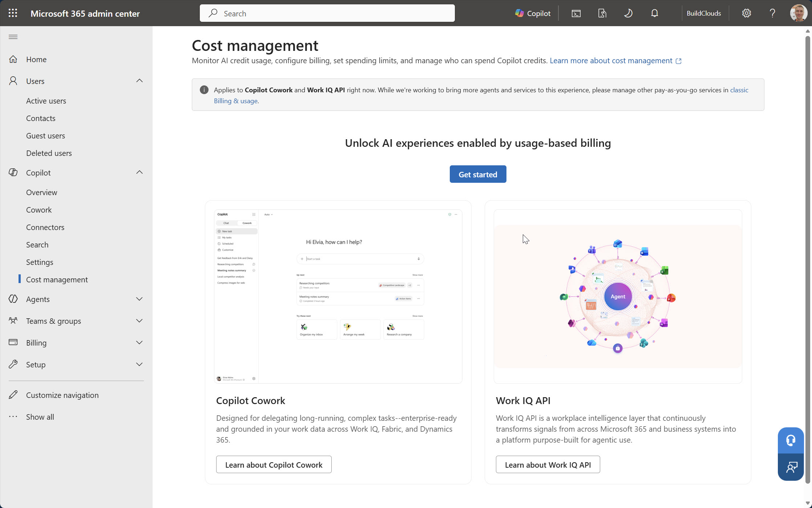The width and height of the screenshot is (812, 508).
Task: Open Cowork in the sidebar
Action: tap(39, 210)
